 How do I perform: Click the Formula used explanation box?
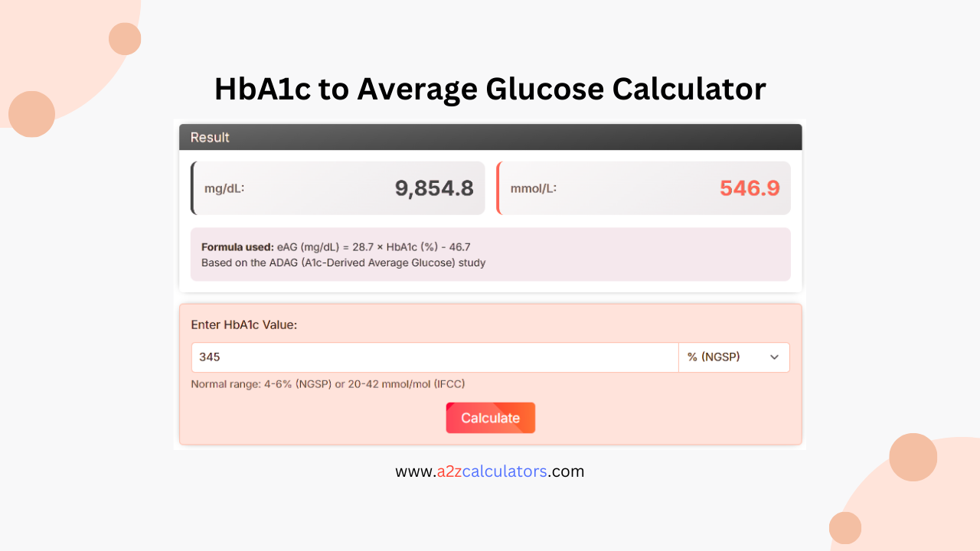coord(490,254)
